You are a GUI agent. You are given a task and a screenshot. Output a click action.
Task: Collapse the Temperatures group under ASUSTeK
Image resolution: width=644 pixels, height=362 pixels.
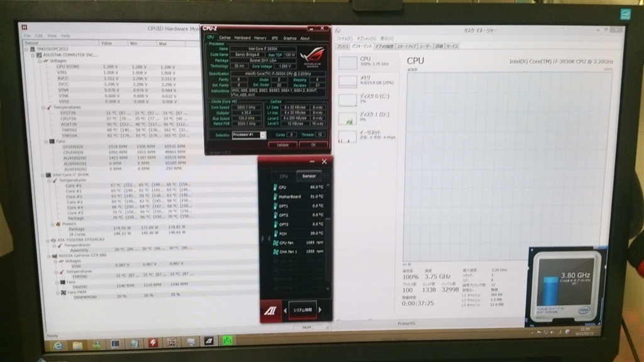coord(43,107)
